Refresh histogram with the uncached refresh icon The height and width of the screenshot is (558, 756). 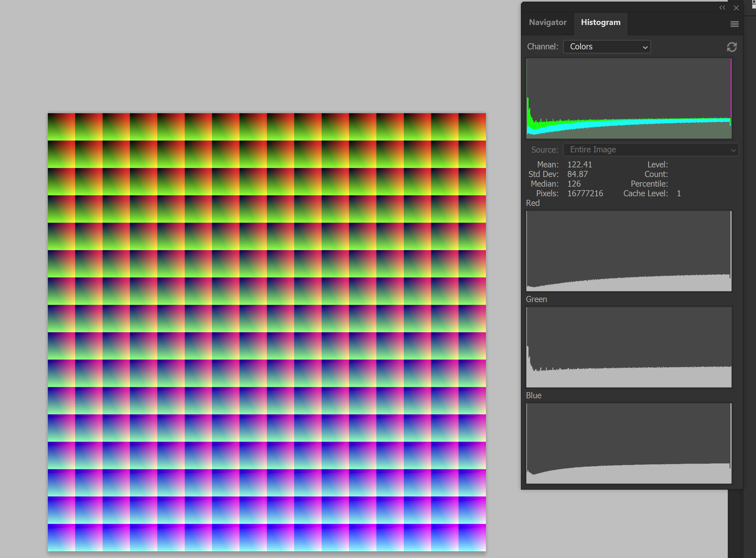[732, 47]
